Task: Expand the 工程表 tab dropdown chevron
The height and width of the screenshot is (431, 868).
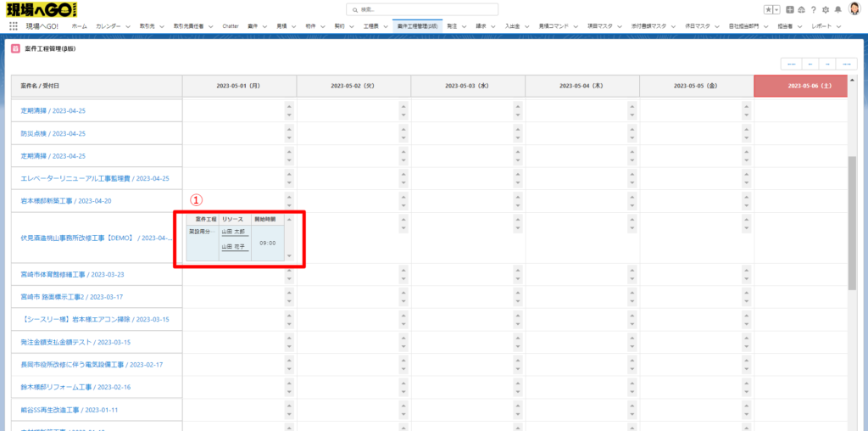Action: coord(386,26)
